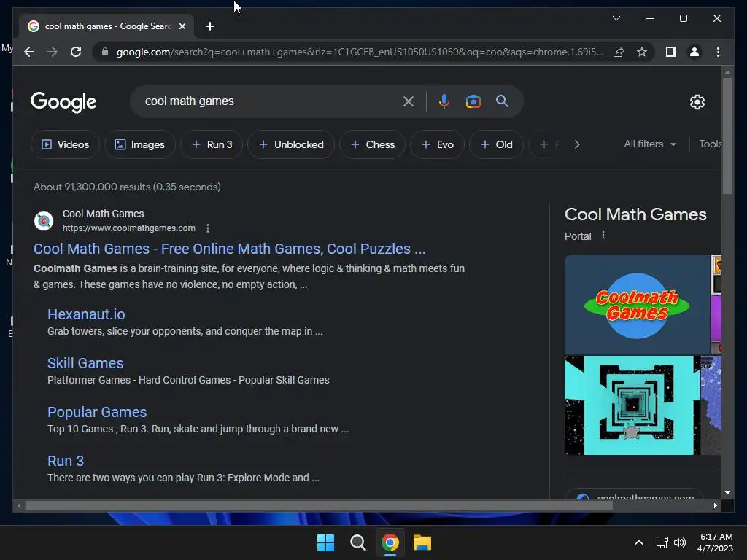This screenshot has width=747, height=560.
Task: Open the Popular Games sitelink
Action: (x=97, y=412)
